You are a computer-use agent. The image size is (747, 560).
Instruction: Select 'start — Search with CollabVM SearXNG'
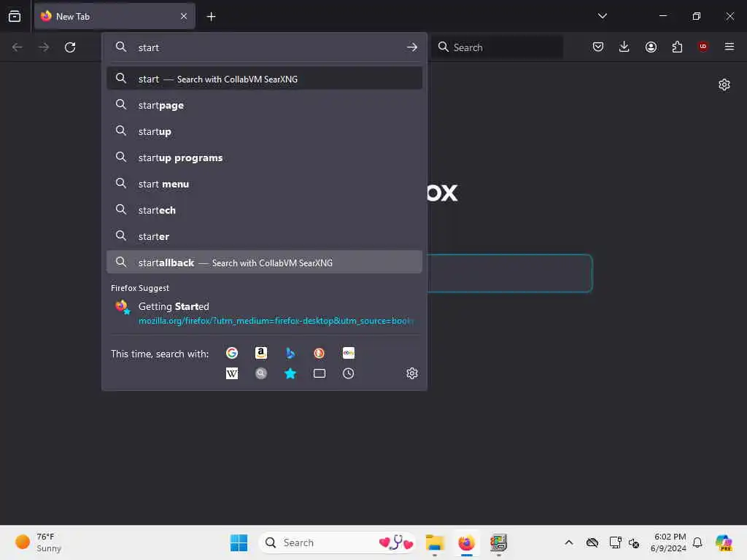[x=264, y=79]
